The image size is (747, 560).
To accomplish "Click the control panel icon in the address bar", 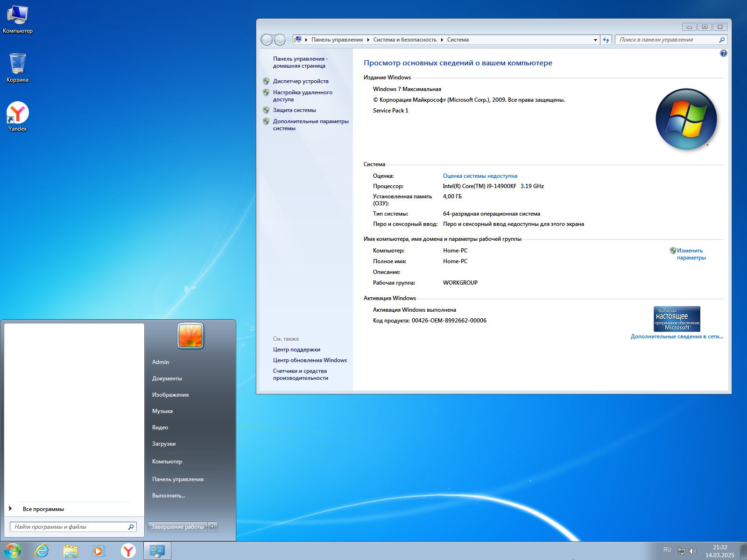I will (298, 40).
